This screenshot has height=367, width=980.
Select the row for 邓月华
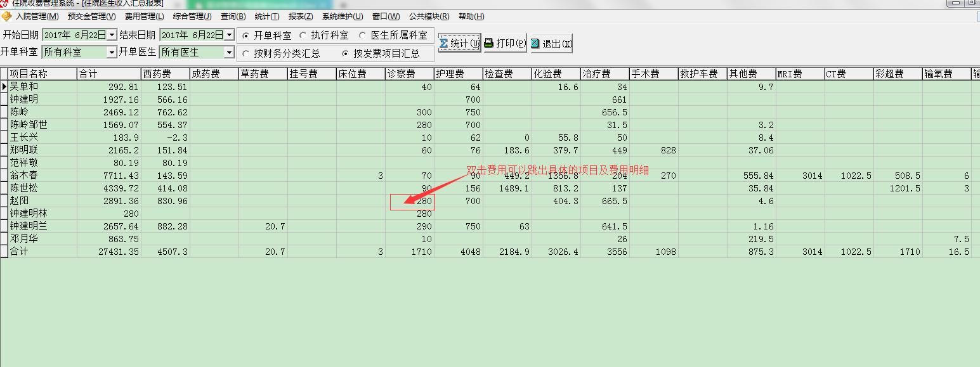pos(490,239)
